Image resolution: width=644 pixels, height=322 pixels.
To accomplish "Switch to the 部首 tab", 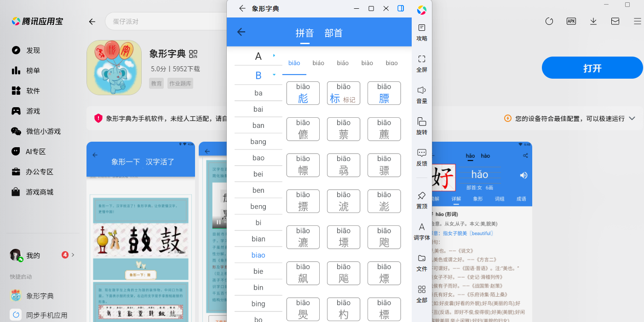I will pyautogui.click(x=333, y=33).
